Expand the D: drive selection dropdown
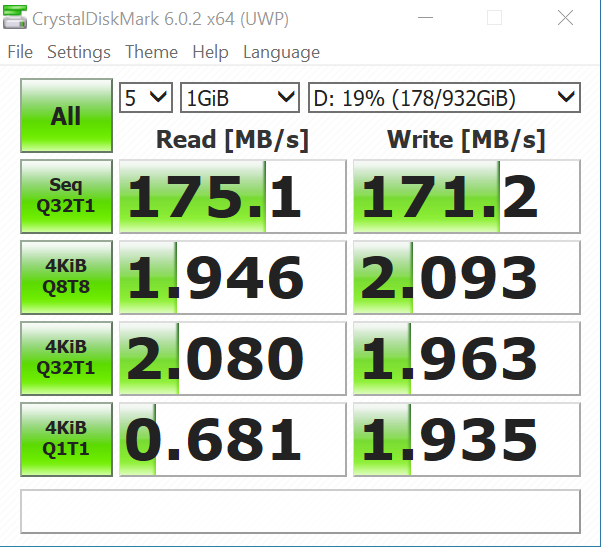The width and height of the screenshot is (601, 547). click(444, 97)
